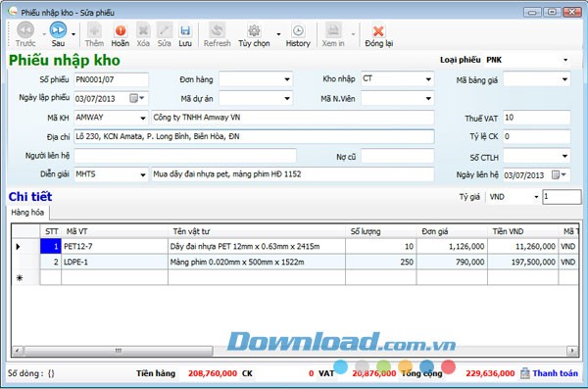588x389 pixels.
Task: Click the Số phiếu field PN0001/07
Action: pos(111,79)
